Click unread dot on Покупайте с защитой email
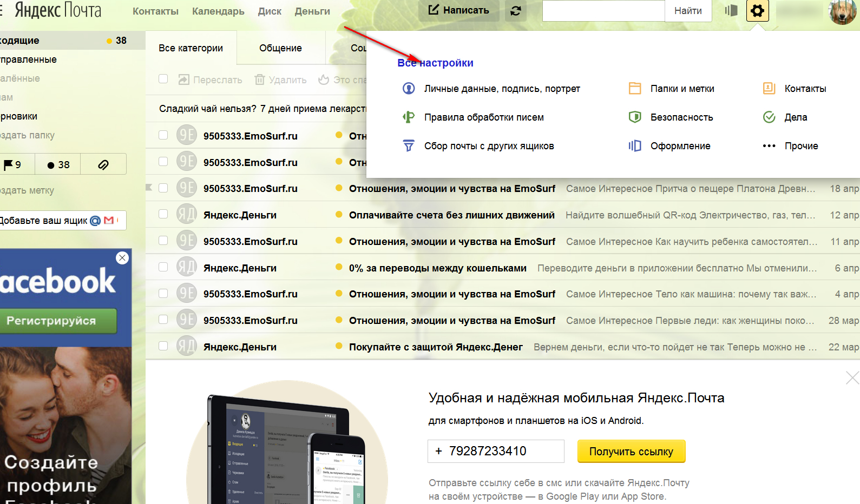The width and height of the screenshot is (860, 504). [339, 346]
